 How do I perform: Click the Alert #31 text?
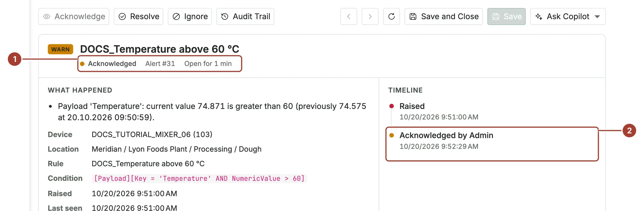(160, 64)
